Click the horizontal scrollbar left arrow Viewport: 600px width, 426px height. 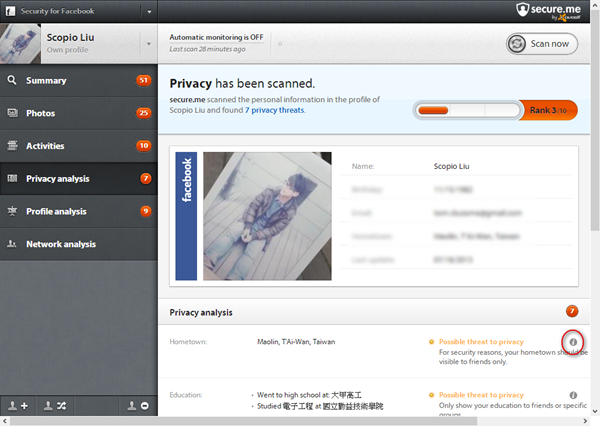4,421
